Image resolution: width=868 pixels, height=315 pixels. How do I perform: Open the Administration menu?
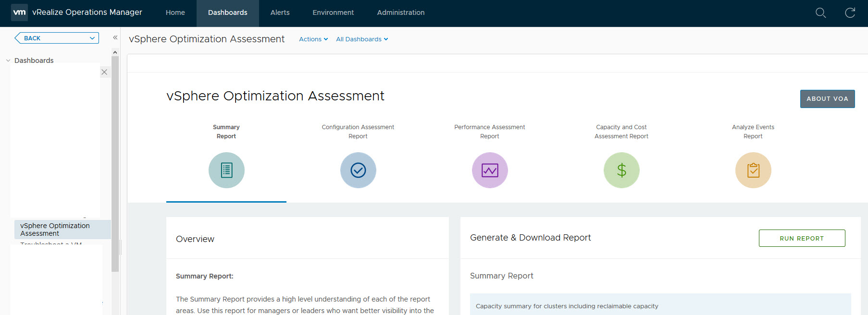pos(400,13)
